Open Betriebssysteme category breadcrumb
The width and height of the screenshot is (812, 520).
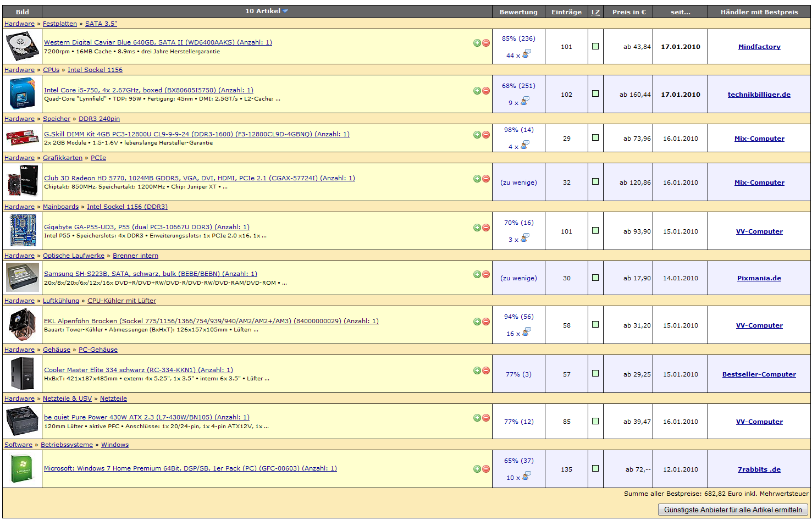pyautogui.click(x=67, y=445)
